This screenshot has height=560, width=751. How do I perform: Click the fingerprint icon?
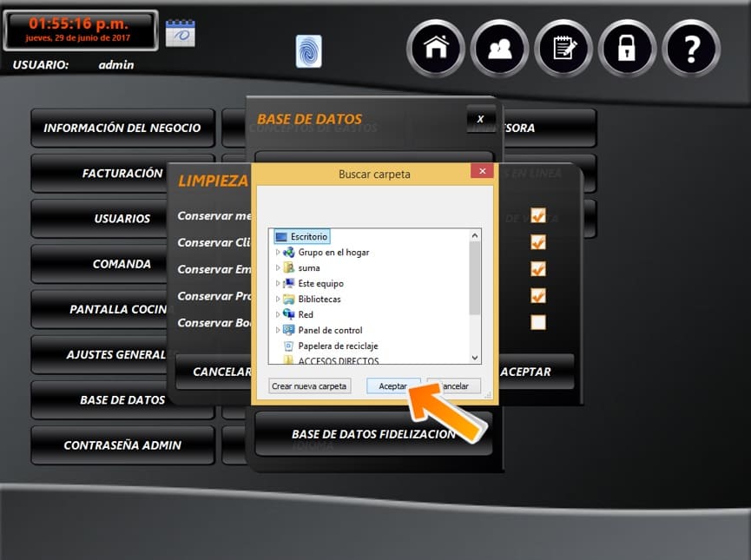pos(308,51)
